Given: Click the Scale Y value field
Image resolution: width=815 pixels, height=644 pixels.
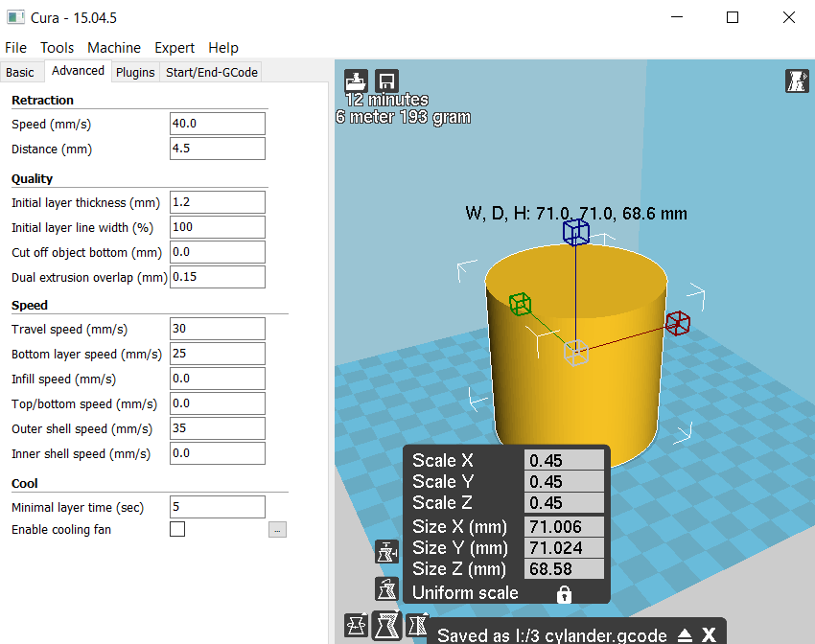Looking at the screenshot, I should (x=564, y=481).
